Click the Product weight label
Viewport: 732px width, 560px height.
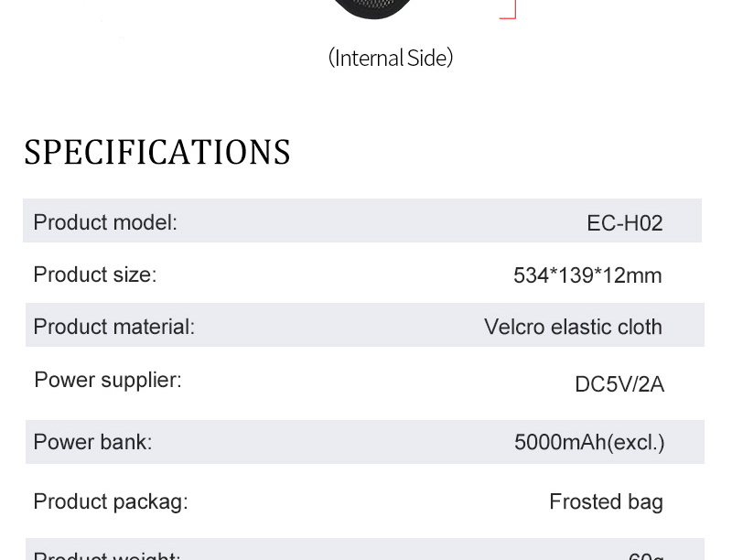pos(107,555)
